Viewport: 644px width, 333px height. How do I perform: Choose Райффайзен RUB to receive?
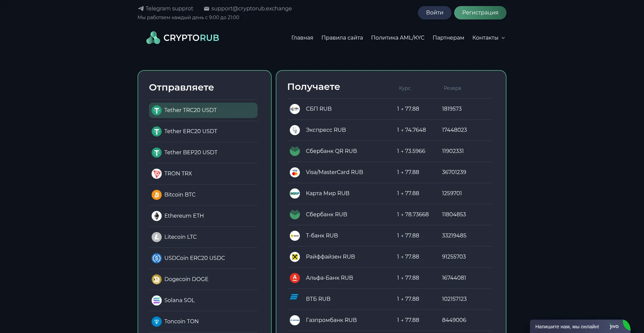click(389, 257)
